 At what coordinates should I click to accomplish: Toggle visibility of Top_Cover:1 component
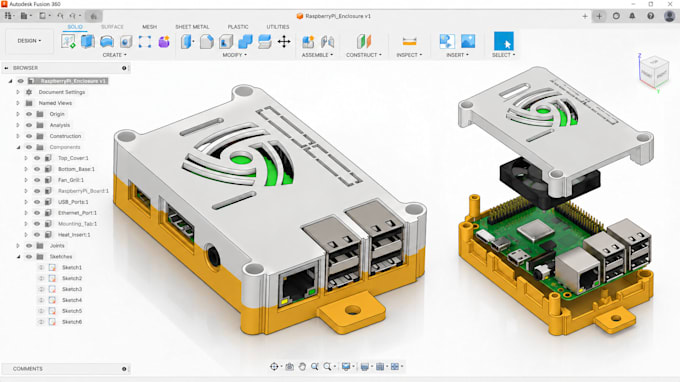point(37,158)
